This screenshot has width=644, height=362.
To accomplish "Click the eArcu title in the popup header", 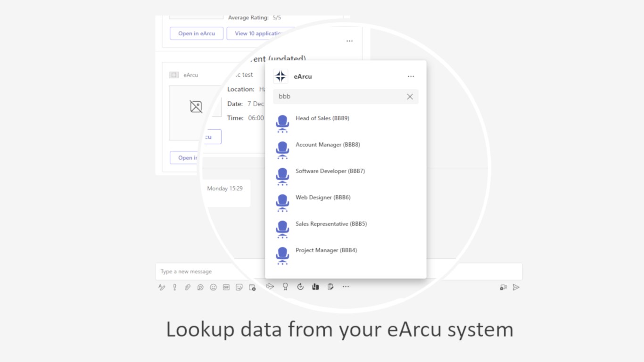I will click(303, 76).
